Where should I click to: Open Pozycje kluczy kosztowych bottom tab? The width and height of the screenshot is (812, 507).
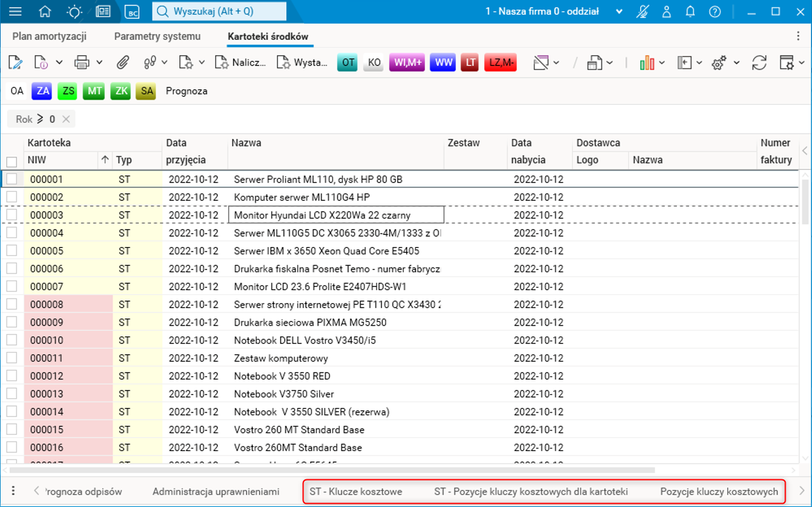point(719,492)
